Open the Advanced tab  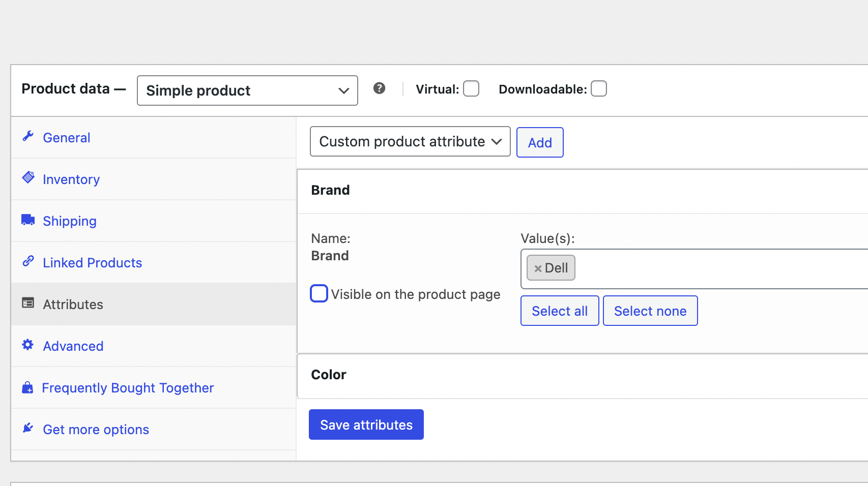coord(73,346)
